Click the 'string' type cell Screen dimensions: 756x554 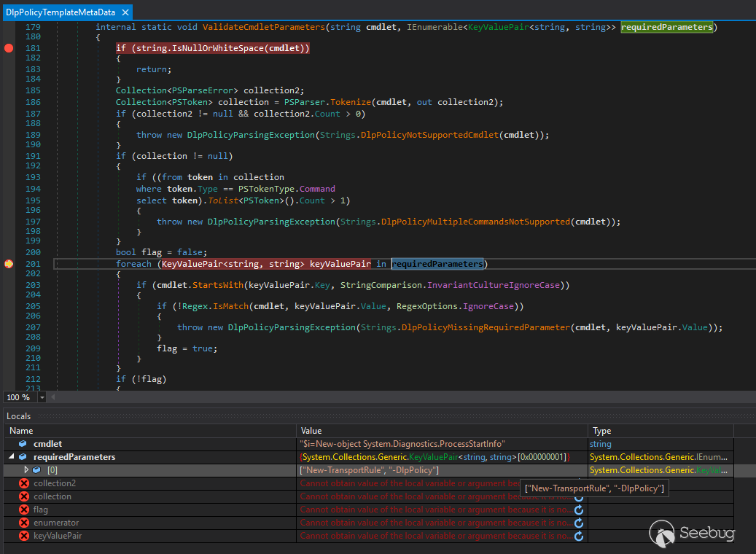(600, 444)
